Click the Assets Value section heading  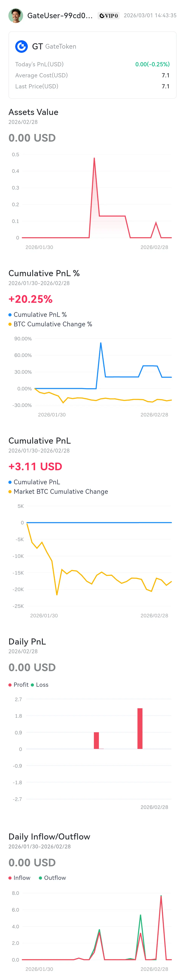coord(34,112)
